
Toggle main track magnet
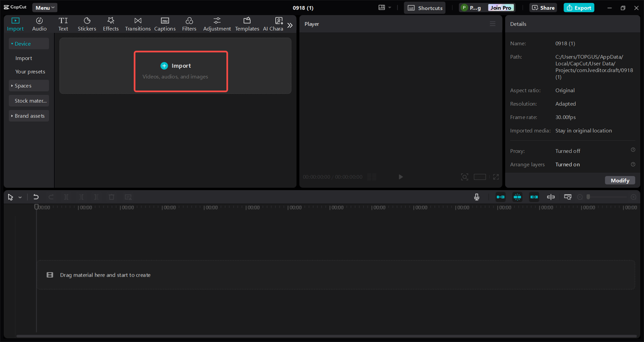point(501,197)
